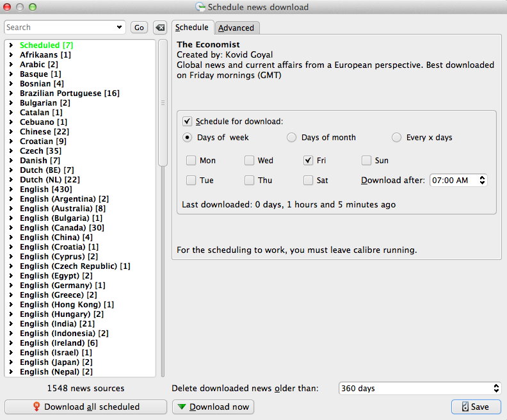The image size is (507, 420).
Task: Expand the Scheduled [7] category
Action: (12, 45)
